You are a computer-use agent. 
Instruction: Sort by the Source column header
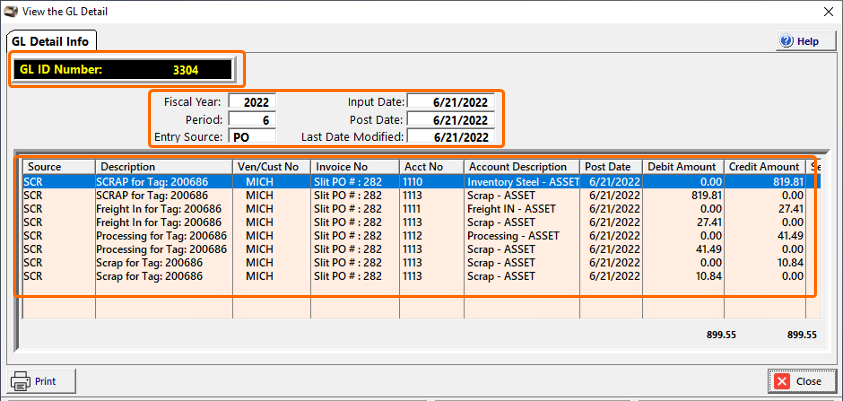[58, 167]
